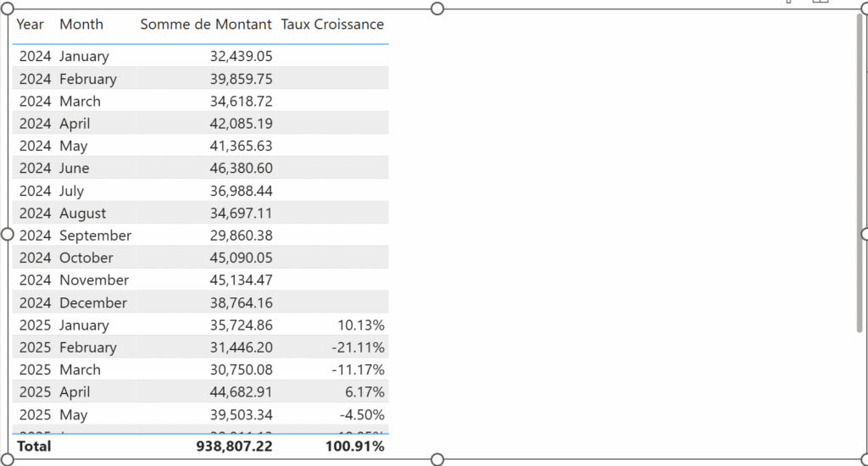
Task: Click the total amount 938,807.22
Action: coord(232,446)
